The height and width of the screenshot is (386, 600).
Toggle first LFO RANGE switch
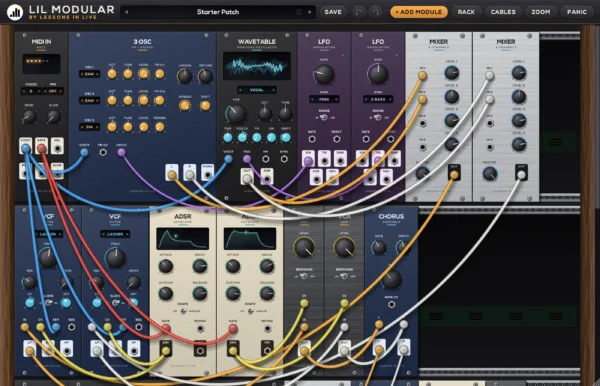pos(324,117)
